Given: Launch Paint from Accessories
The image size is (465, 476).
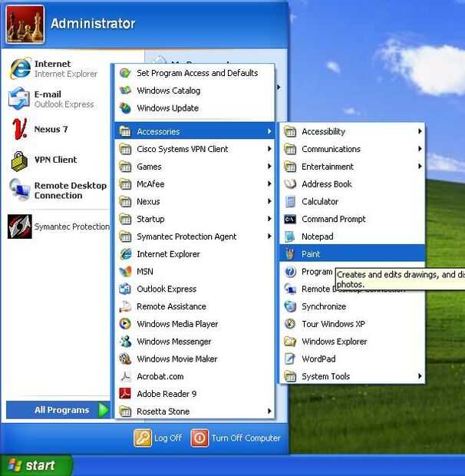Looking at the screenshot, I should click(352, 254).
